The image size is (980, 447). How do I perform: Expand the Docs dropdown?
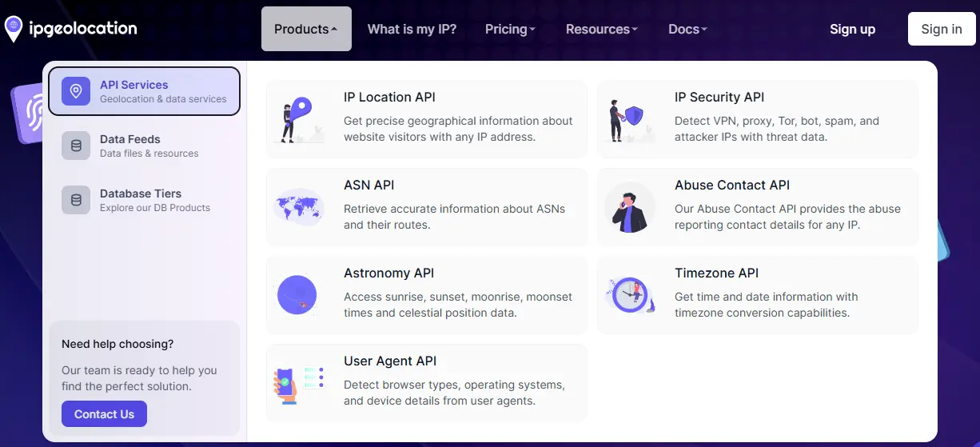pos(687,29)
